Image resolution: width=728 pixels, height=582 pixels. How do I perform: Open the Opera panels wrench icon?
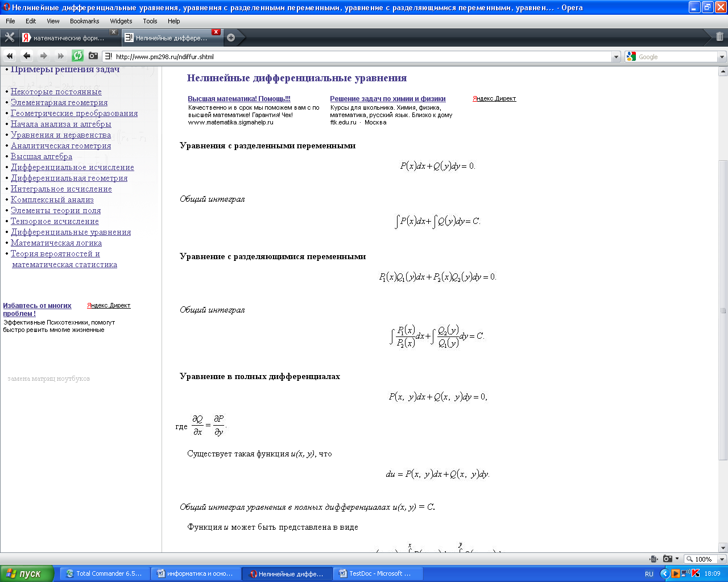pyautogui.click(x=10, y=38)
